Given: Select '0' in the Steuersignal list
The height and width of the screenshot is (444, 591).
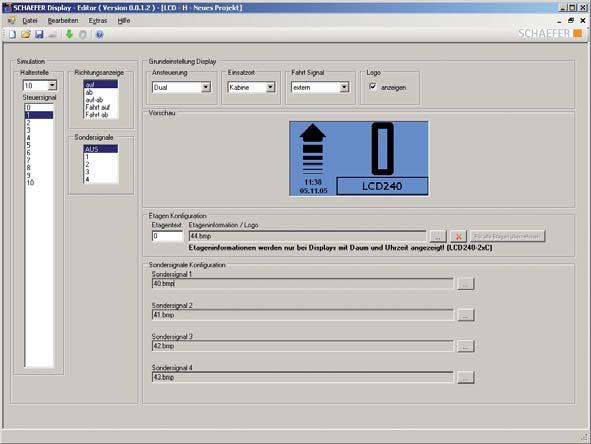Looking at the screenshot, I should tap(39, 108).
